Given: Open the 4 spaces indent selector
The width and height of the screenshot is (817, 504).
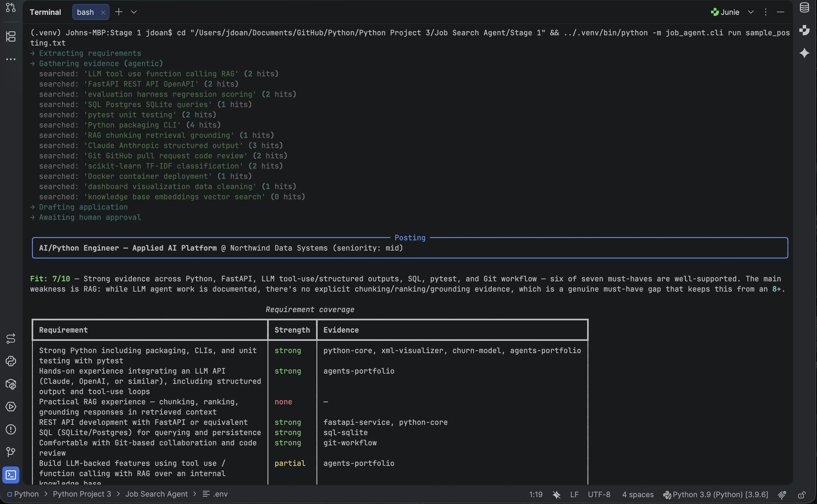Looking at the screenshot, I should pyautogui.click(x=638, y=494).
